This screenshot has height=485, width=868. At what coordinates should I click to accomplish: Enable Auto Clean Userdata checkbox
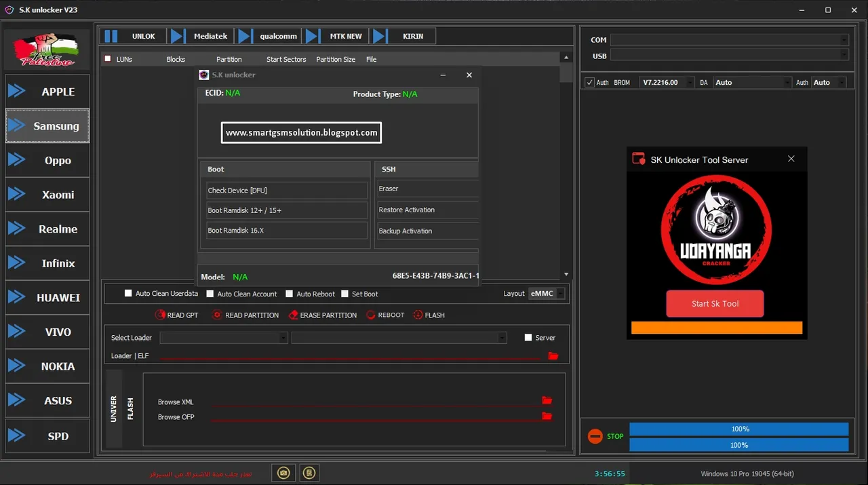click(128, 293)
